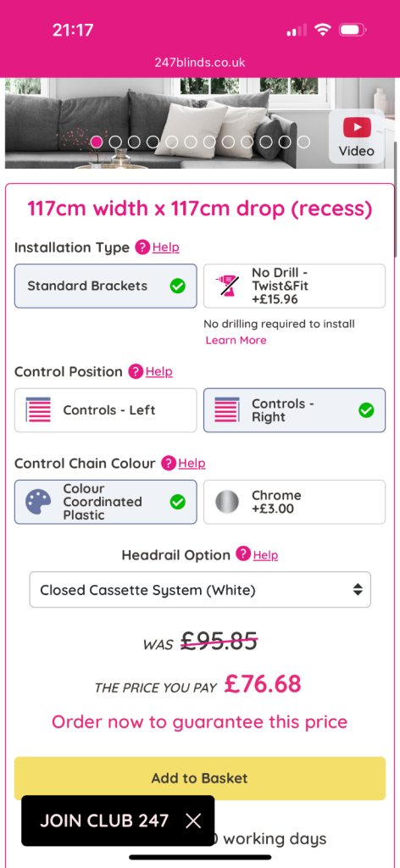Click the colour palette icon
The image size is (400, 868).
pos(38,502)
